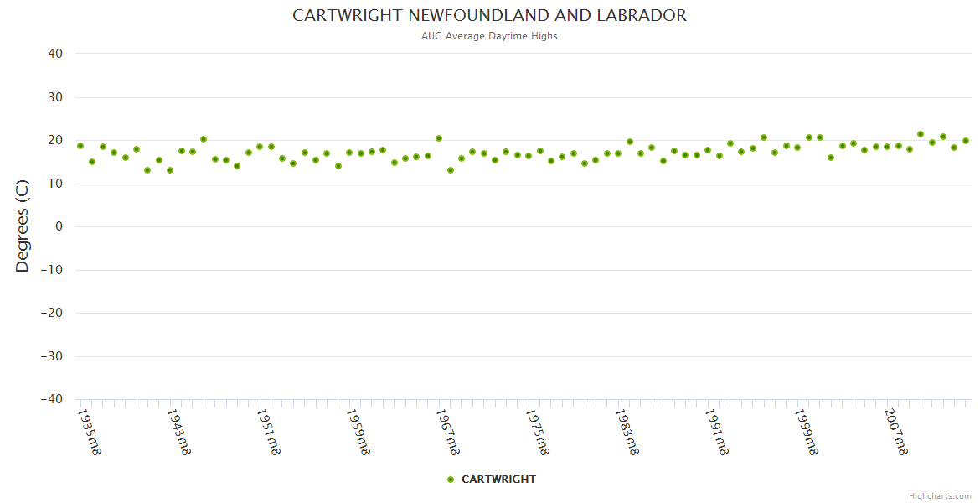This screenshot has height=503, width=980.
Task: Select the first data point at 1935
Action: (x=80, y=146)
